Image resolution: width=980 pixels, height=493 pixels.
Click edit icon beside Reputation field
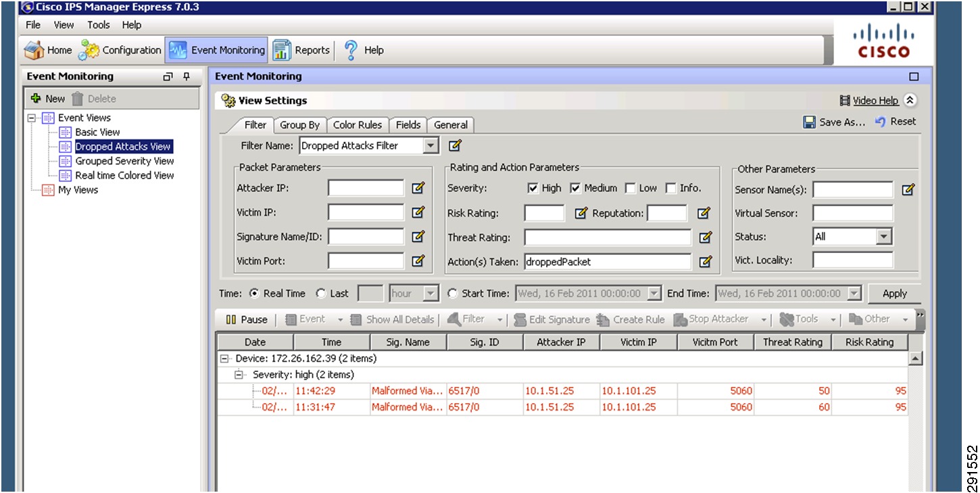704,213
